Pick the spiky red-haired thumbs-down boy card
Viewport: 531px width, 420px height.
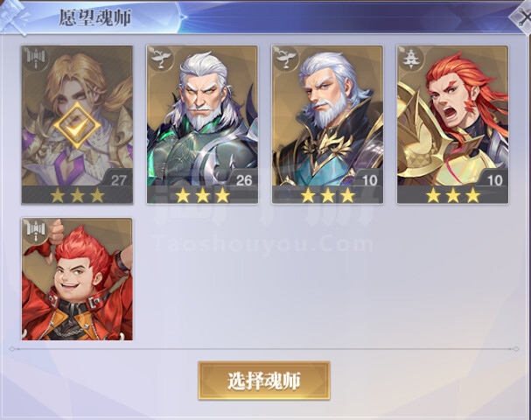77,279
